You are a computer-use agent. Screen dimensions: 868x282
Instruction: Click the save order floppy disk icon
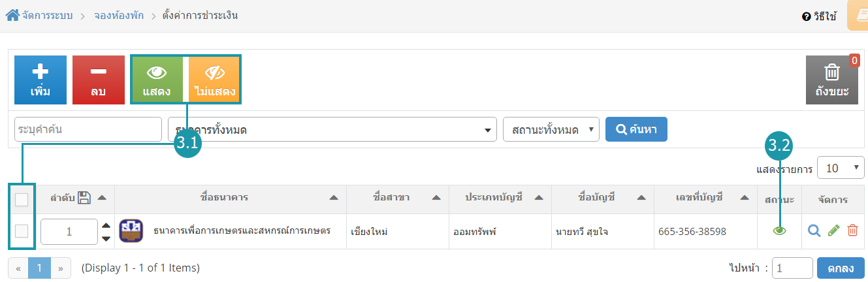tap(84, 198)
